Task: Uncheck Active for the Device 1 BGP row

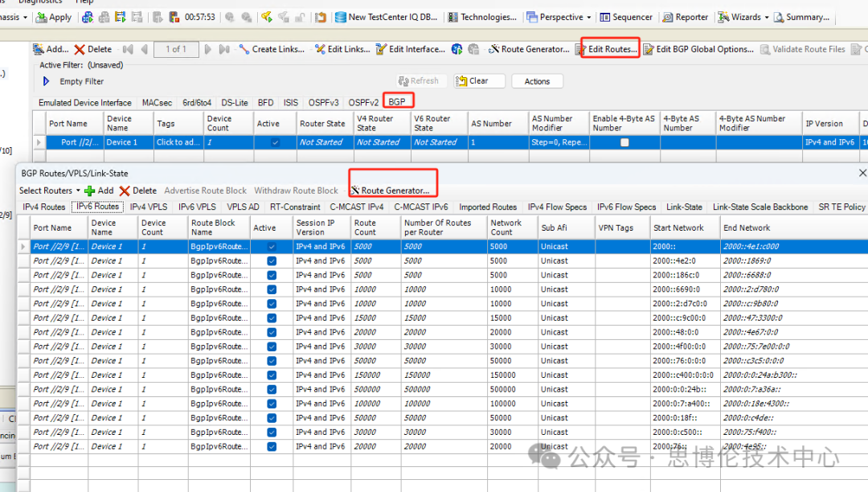Action: [276, 142]
